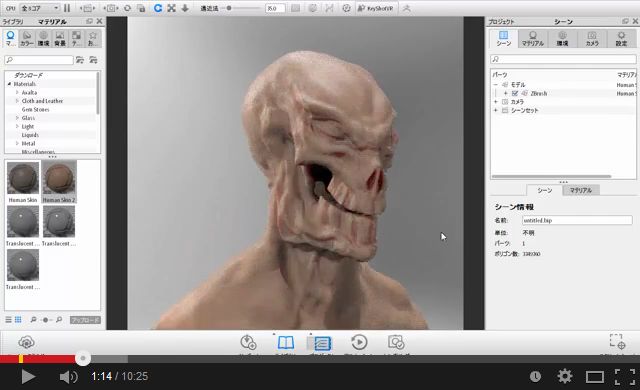Image resolution: width=640 pixels, height=390 pixels.
Task: Click the blue refresh render icon
Action: click(158, 8)
